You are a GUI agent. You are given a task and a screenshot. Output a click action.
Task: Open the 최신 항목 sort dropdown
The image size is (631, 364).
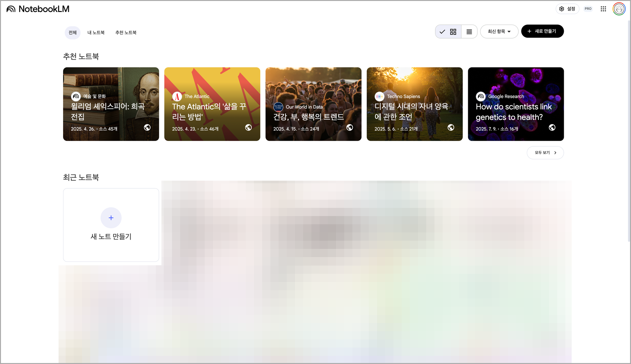pyautogui.click(x=499, y=32)
